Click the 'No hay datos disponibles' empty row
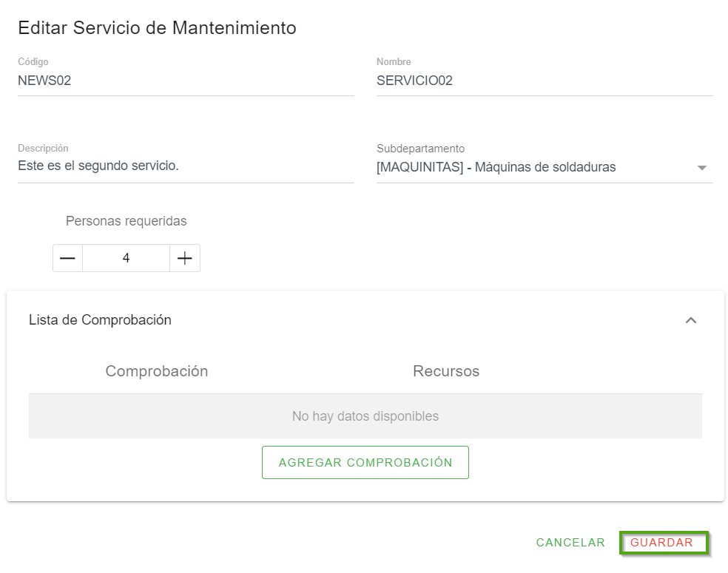The height and width of the screenshot is (573, 728). pyautogui.click(x=365, y=416)
